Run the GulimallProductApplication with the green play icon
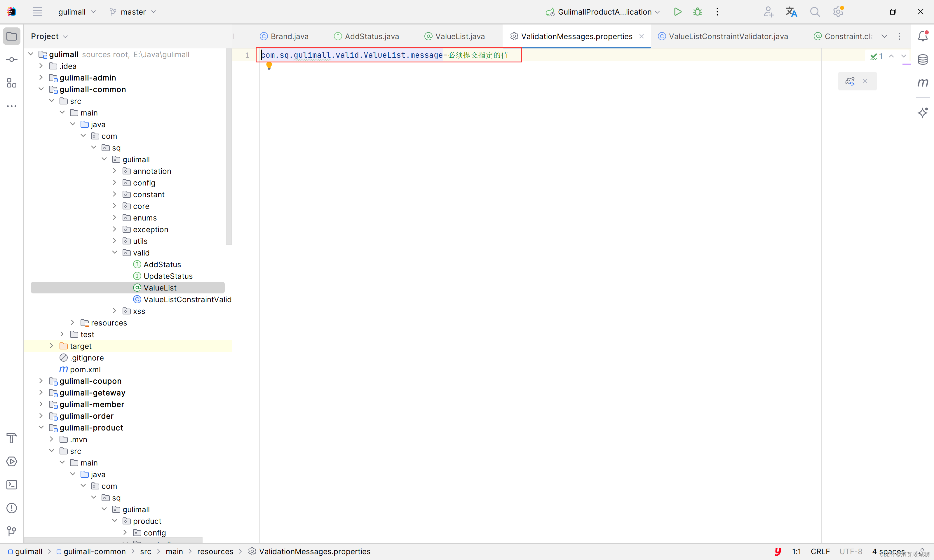 coord(678,12)
